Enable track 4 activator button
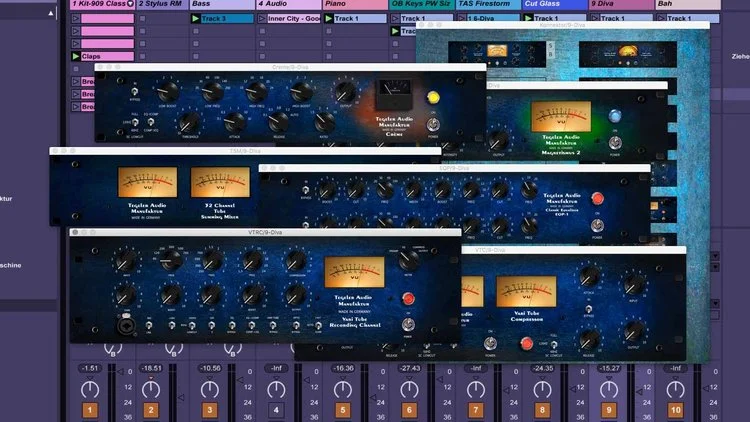Image resolution: width=750 pixels, height=422 pixels. tap(276, 410)
